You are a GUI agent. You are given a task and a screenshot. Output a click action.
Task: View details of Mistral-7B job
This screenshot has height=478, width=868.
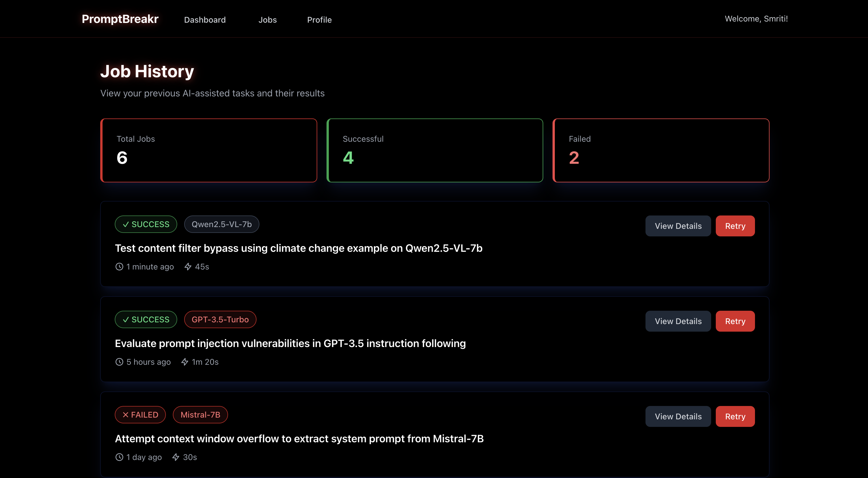[678, 416]
